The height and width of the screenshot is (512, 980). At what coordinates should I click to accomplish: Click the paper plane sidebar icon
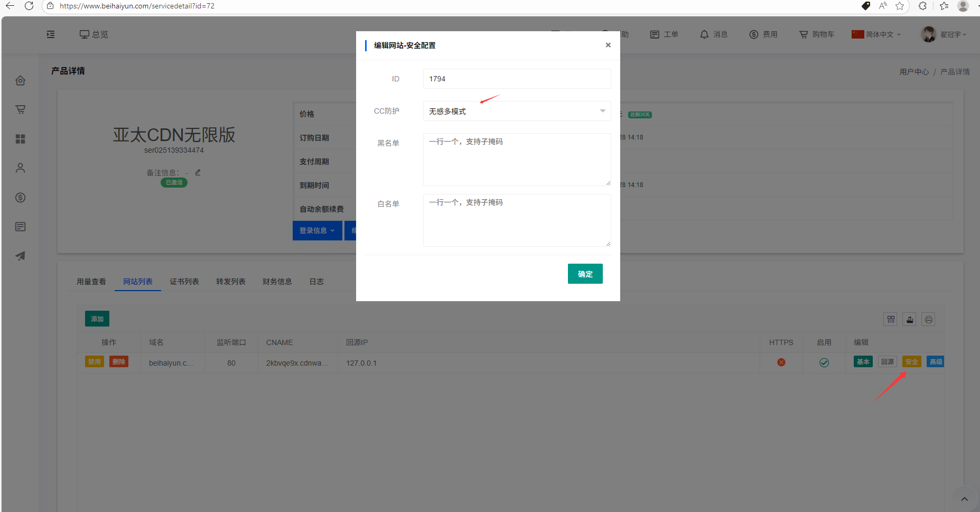pos(20,256)
